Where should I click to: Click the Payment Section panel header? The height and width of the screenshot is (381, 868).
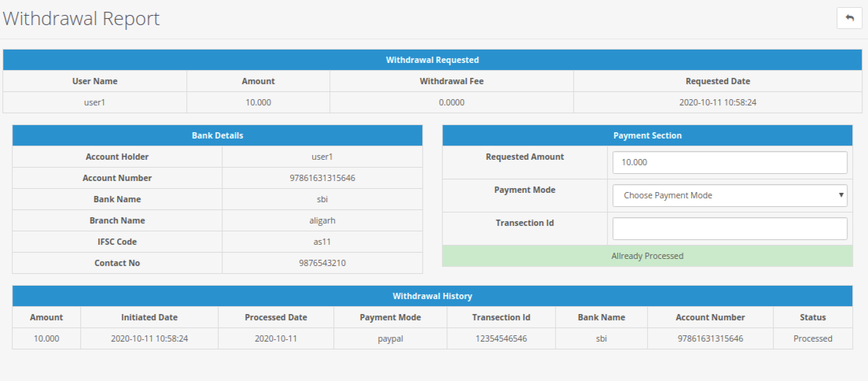[647, 135]
